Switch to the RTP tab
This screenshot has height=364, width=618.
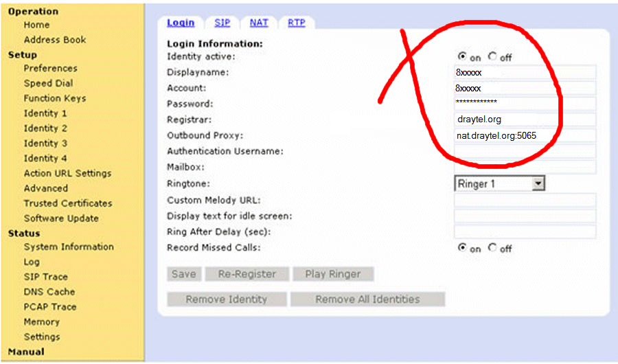point(297,23)
